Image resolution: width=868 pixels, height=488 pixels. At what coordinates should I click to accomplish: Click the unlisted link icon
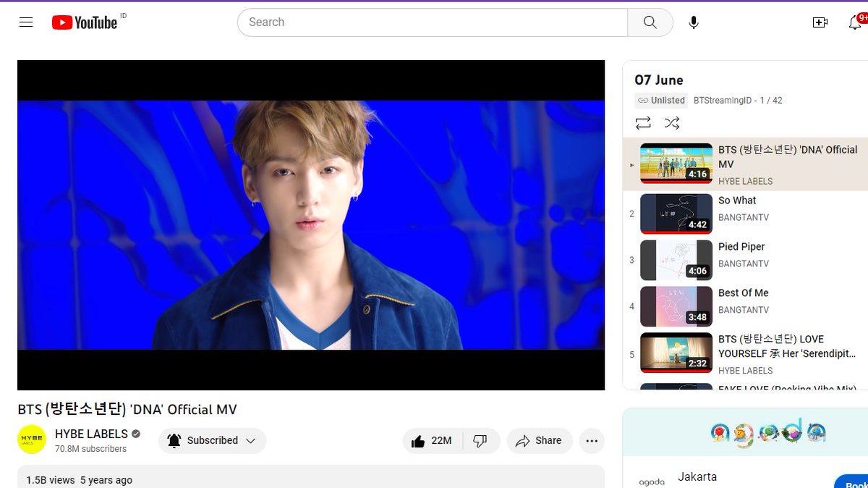[642, 101]
